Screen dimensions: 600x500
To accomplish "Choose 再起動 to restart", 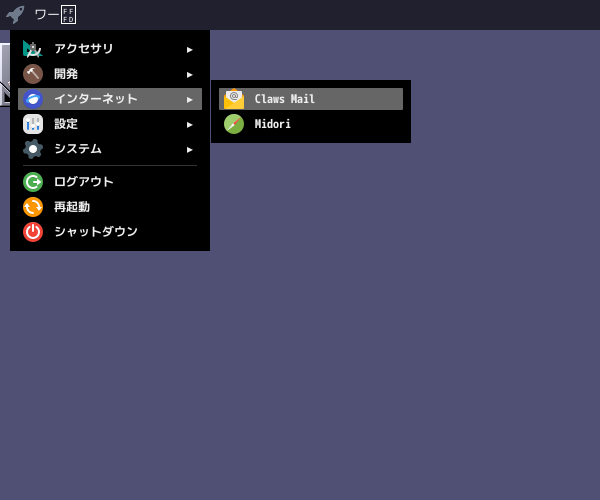I will click(110, 207).
